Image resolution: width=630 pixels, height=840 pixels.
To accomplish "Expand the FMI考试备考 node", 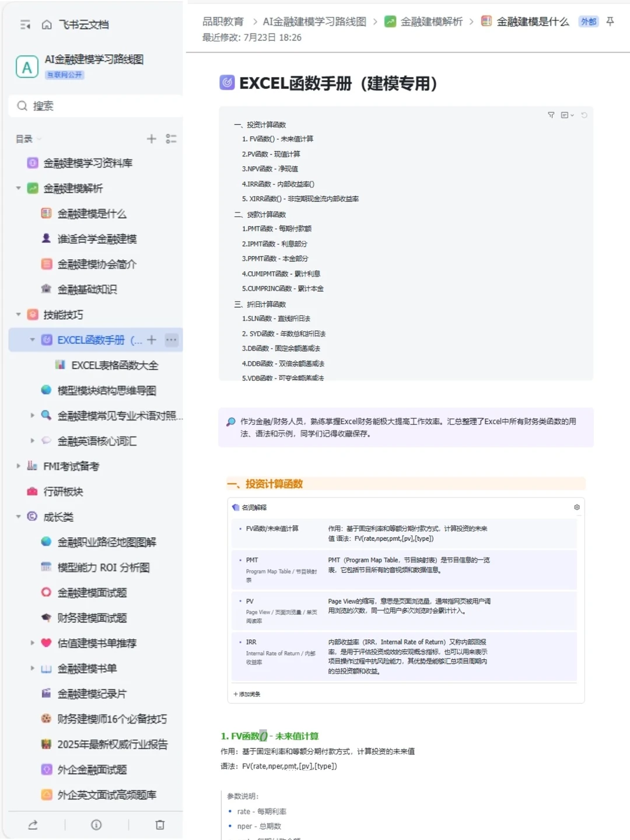I will [19, 466].
